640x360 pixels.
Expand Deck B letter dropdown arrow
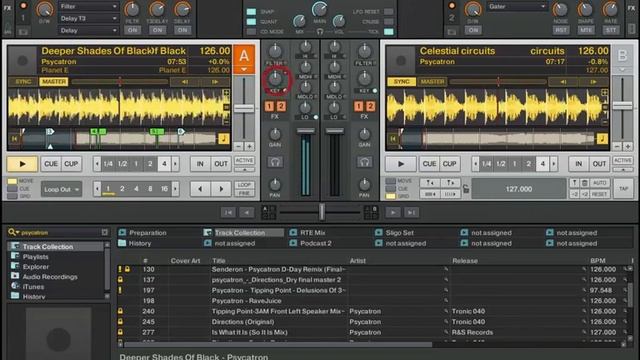[x=622, y=69]
